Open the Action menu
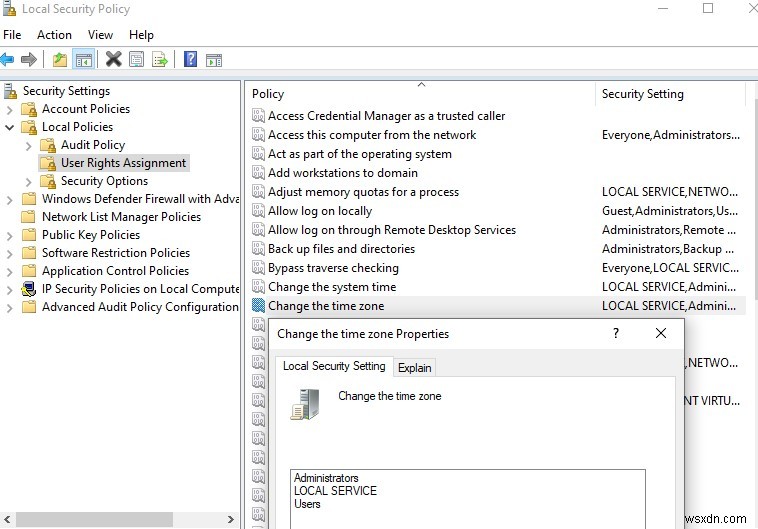 pos(54,35)
